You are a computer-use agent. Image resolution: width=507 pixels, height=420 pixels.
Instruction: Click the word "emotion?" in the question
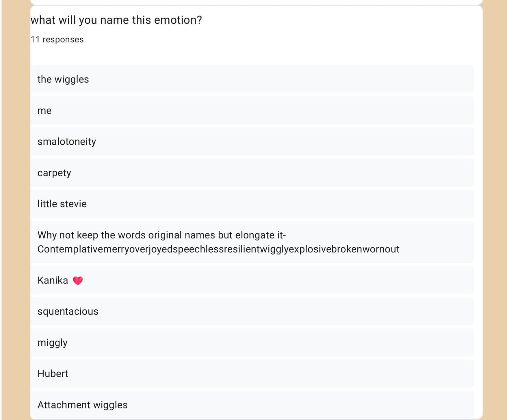pos(178,20)
